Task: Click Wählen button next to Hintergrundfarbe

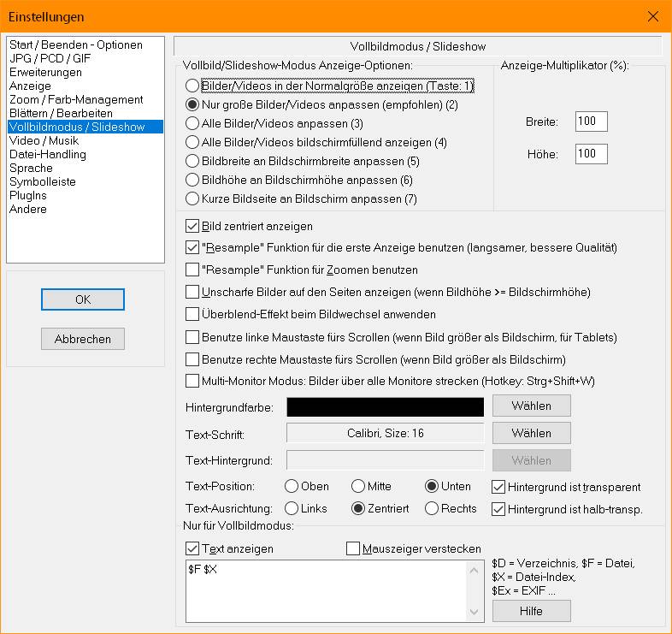Action: pyautogui.click(x=532, y=406)
